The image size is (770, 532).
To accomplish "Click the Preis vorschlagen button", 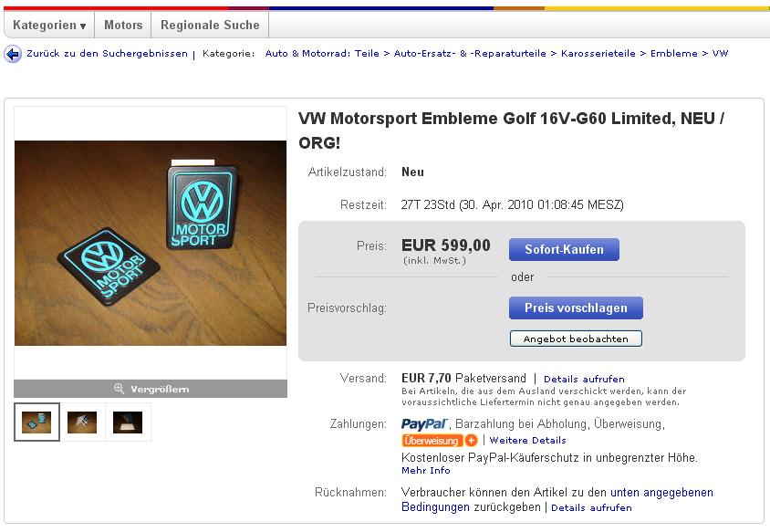I will click(576, 308).
